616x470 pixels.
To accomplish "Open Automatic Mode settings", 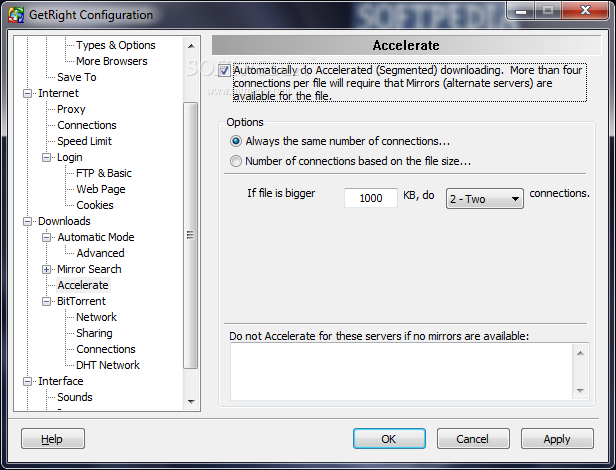I will click(x=96, y=237).
